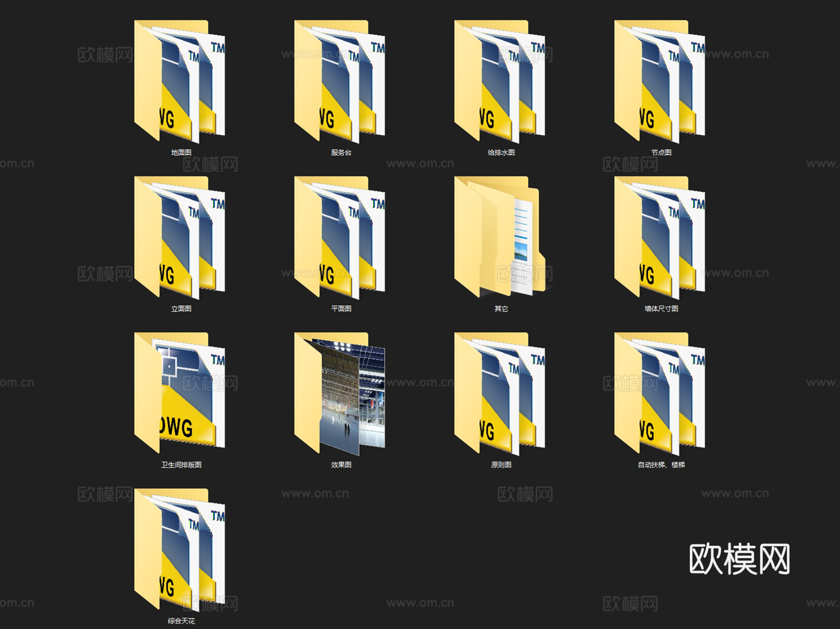This screenshot has width=840, height=629.
Task: Select the 卫生间排版图 name text
Action: pyautogui.click(x=181, y=465)
